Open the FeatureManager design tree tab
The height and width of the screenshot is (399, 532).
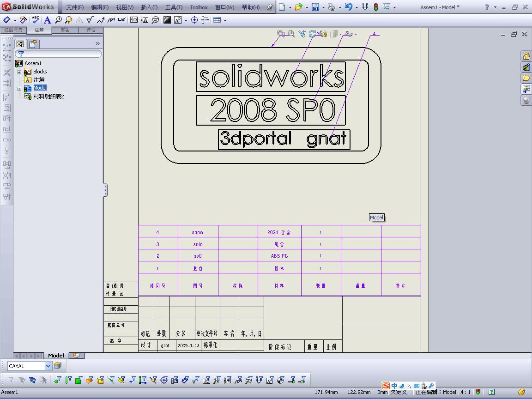[x=20, y=44]
